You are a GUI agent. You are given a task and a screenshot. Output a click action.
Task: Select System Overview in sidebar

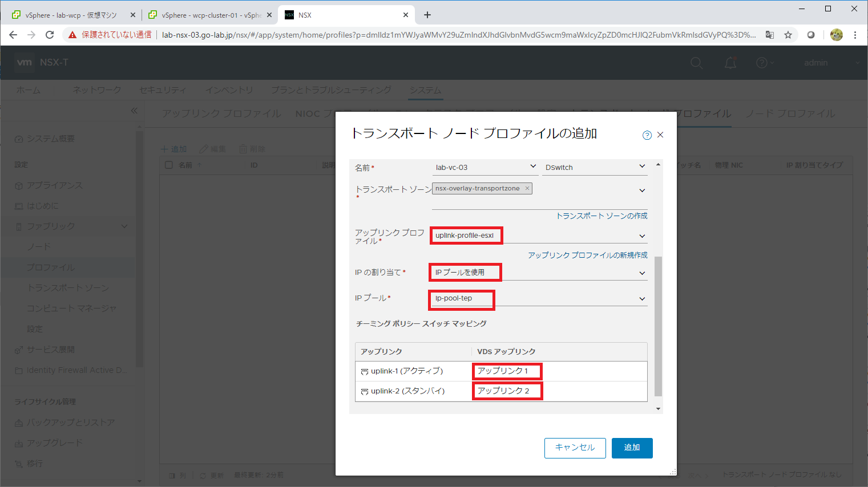50,139
